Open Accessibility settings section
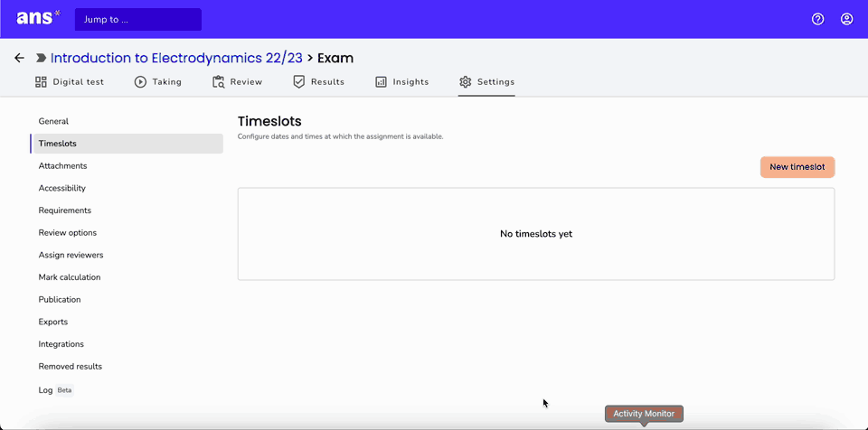This screenshot has width=868, height=430. click(62, 188)
